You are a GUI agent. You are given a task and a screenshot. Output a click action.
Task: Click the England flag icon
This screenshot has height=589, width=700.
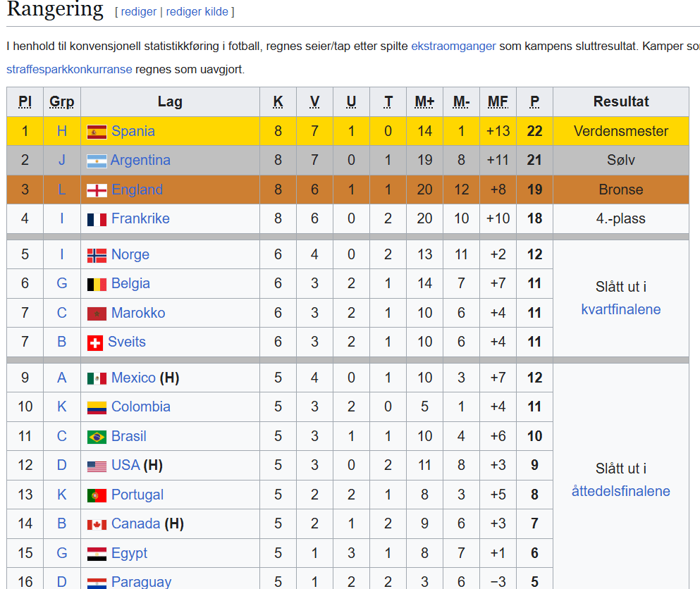[97, 190]
